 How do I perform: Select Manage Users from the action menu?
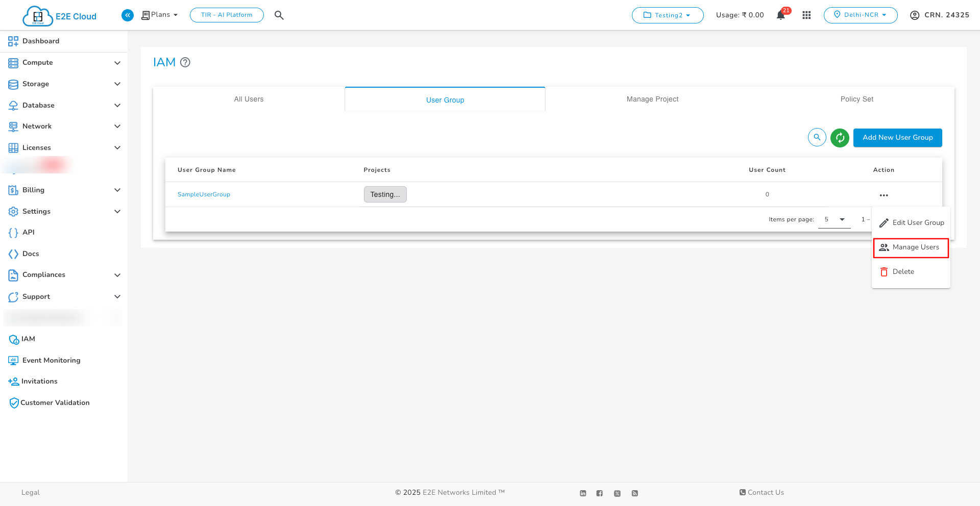(x=911, y=248)
